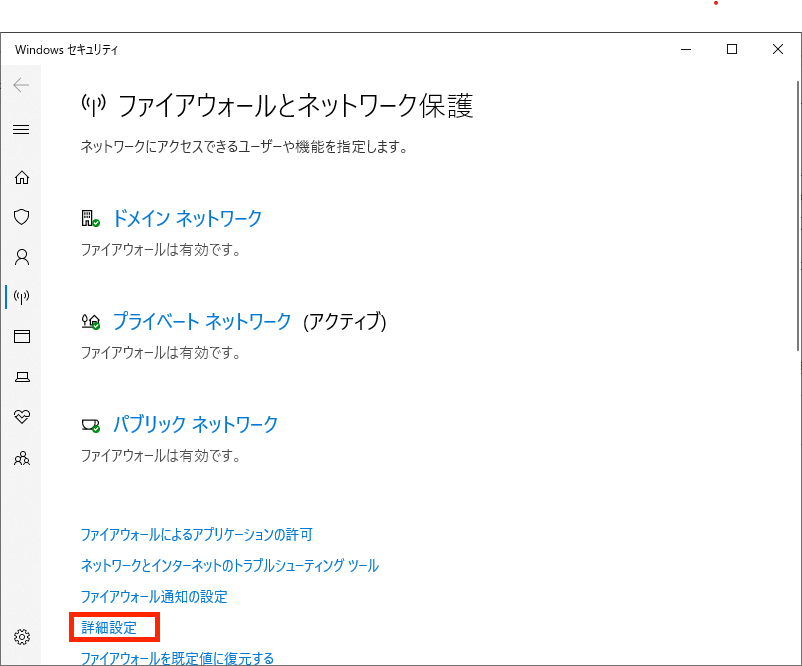Maximize the Windows セキュリティ window
This screenshot has width=802, height=666.
coord(732,49)
